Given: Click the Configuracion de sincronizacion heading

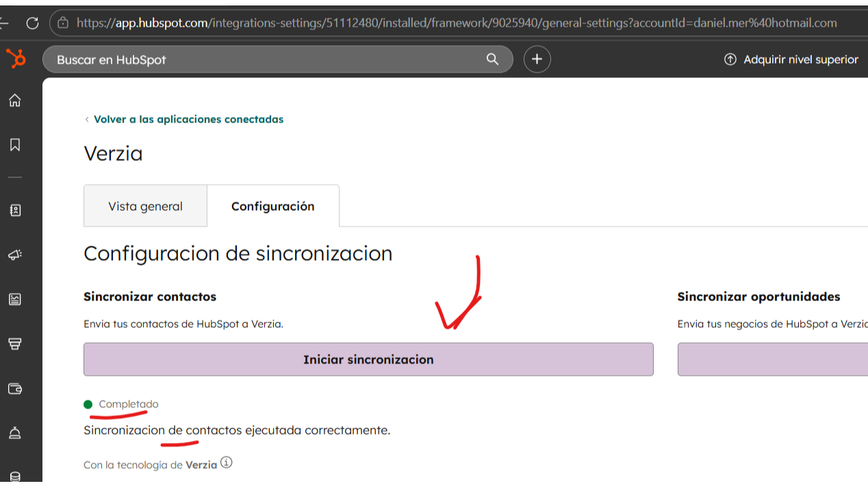Looking at the screenshot, I should (238, 253).
